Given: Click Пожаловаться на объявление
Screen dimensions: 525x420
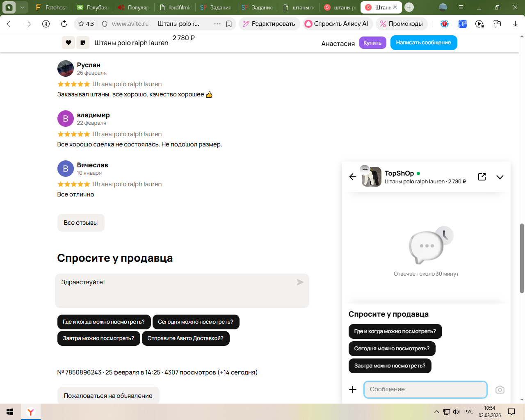Looking at the screenshot, I should 108,396.
